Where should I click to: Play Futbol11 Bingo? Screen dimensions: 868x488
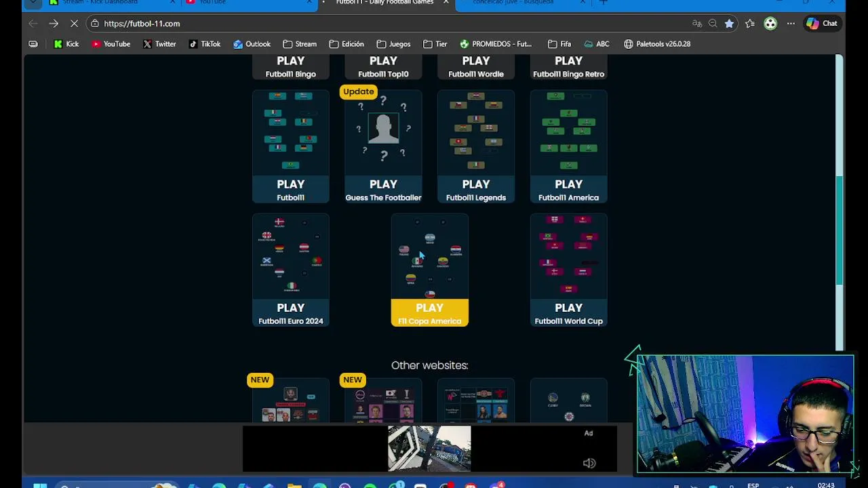pos(291,66)
